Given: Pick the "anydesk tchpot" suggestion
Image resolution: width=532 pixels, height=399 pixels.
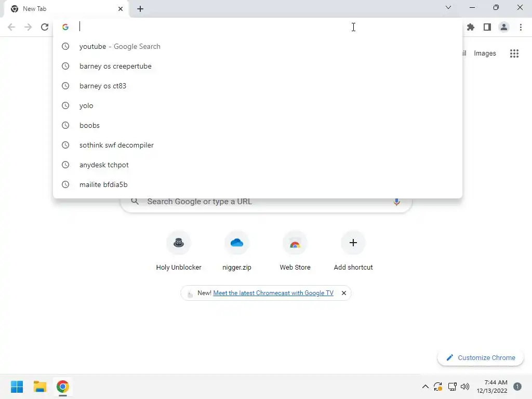Looking at the screenshot, I should (x=258, y=165).
